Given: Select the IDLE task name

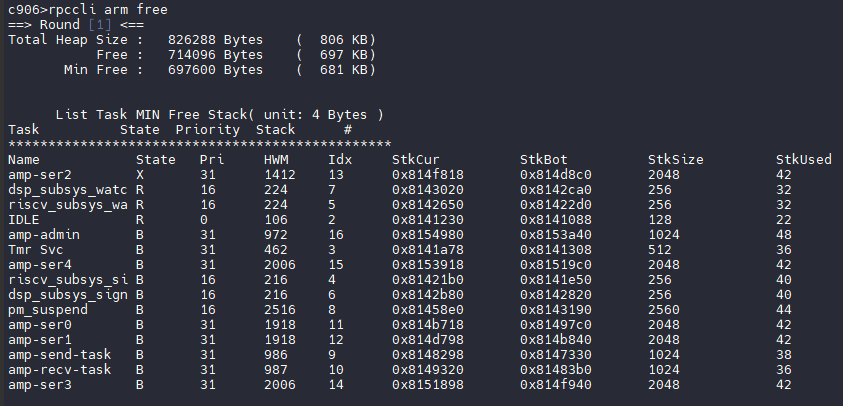Looking at the screenshot, I should click(x=24, y=219).
